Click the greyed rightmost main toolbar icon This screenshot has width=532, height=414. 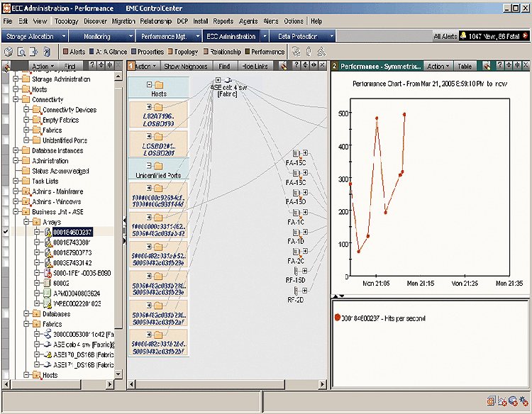(x=321, y=52)
